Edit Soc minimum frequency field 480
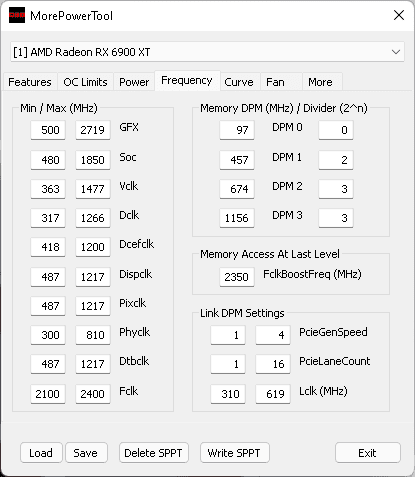This screenshot has width=415, height=477. [x=48, y=160]
